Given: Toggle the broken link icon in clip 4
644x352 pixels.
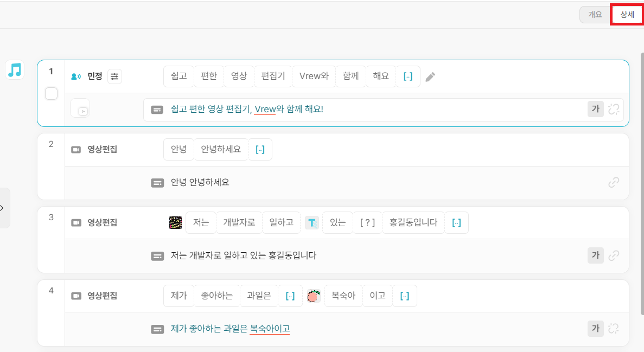Looking at the screenshot, I should [614, 329].
